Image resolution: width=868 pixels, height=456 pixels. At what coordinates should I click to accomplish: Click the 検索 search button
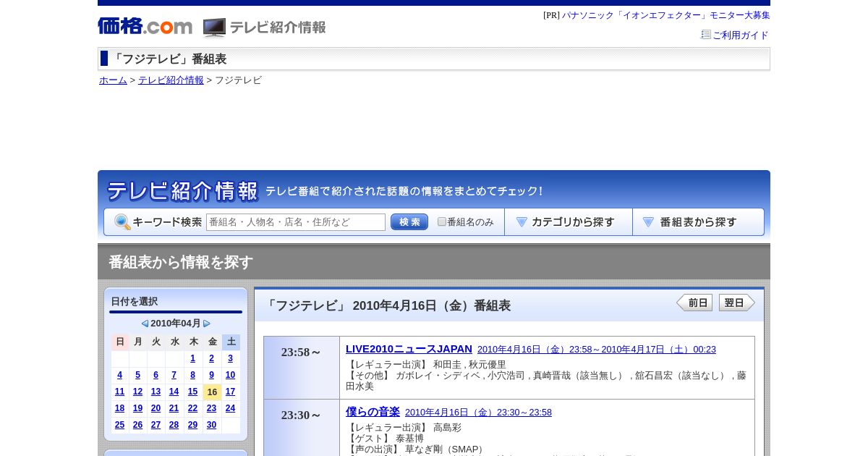coord(409,222)
